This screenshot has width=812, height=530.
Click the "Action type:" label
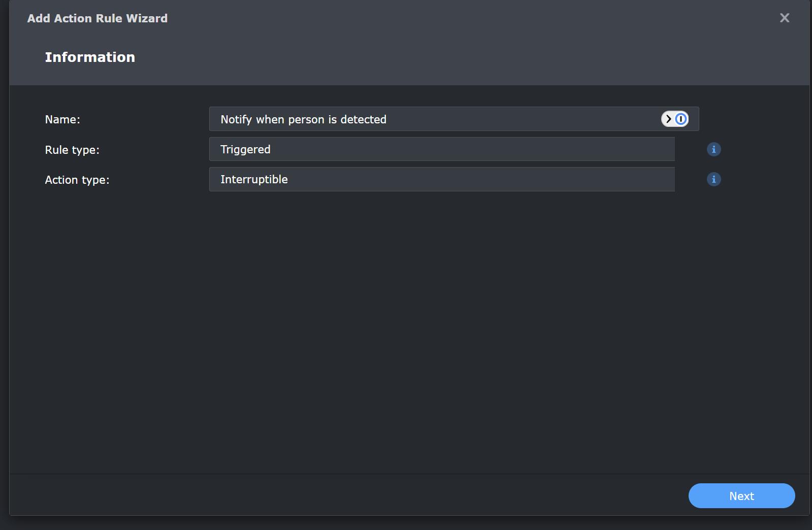tap(77, 180)
